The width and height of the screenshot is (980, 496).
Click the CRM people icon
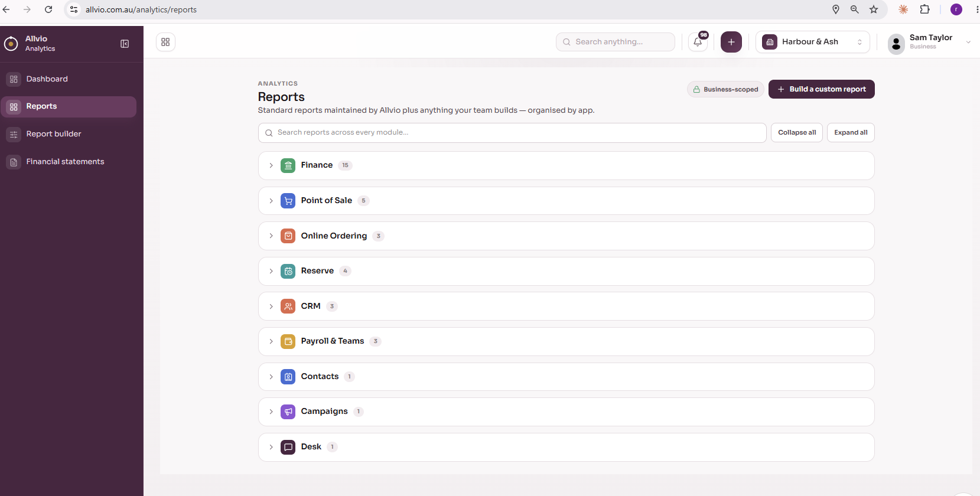[288, 306]
